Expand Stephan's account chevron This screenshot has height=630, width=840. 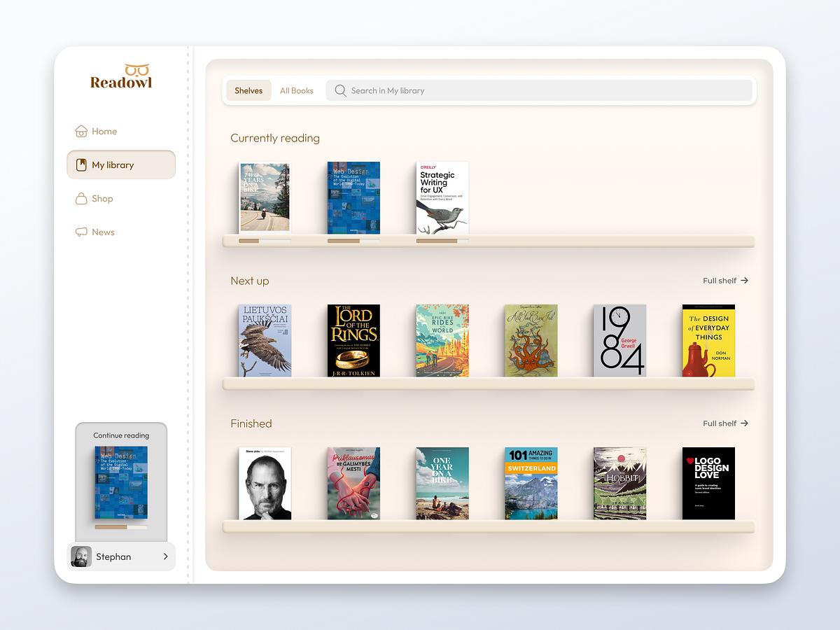pos(165,556)
